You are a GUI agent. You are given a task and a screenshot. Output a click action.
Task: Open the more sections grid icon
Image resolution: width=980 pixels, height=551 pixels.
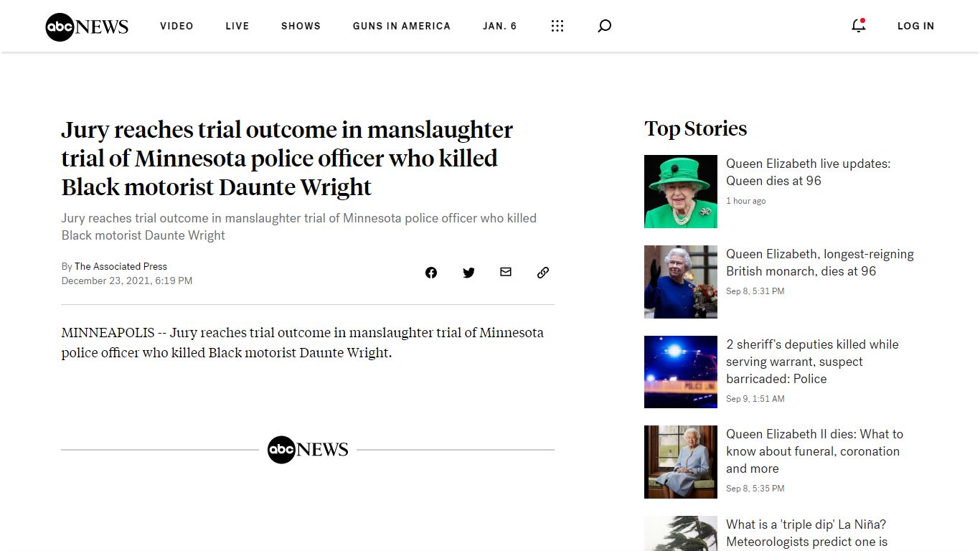(557, 26)
